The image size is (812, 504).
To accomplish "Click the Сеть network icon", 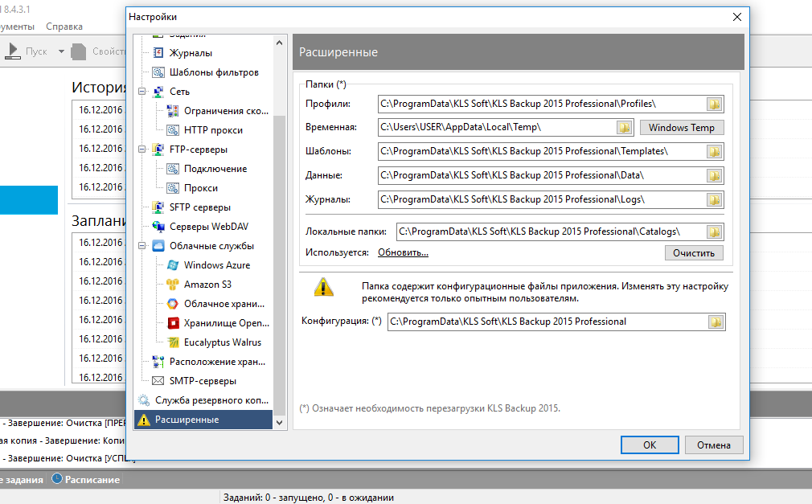I will click(x=158, y=92).
